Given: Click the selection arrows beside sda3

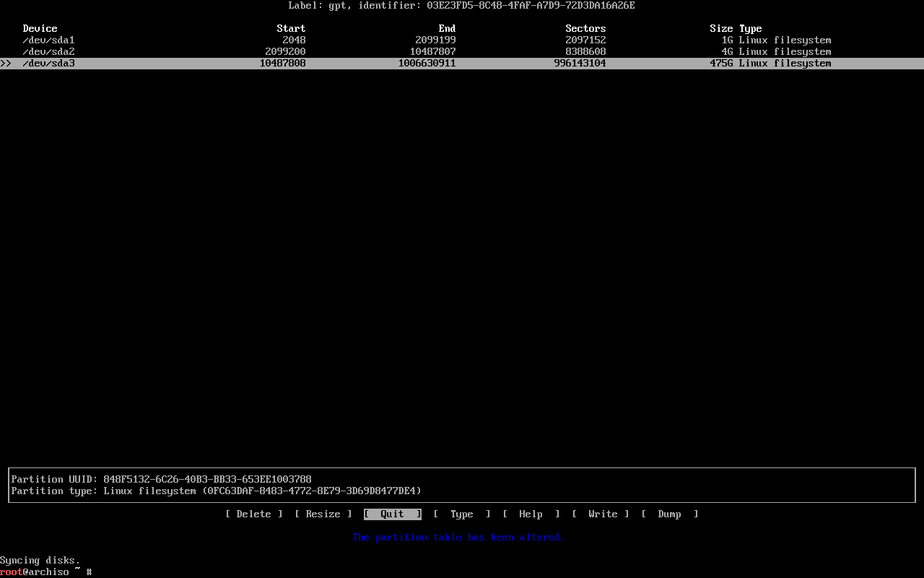Looking at the screenshot, I should (6, 63).
